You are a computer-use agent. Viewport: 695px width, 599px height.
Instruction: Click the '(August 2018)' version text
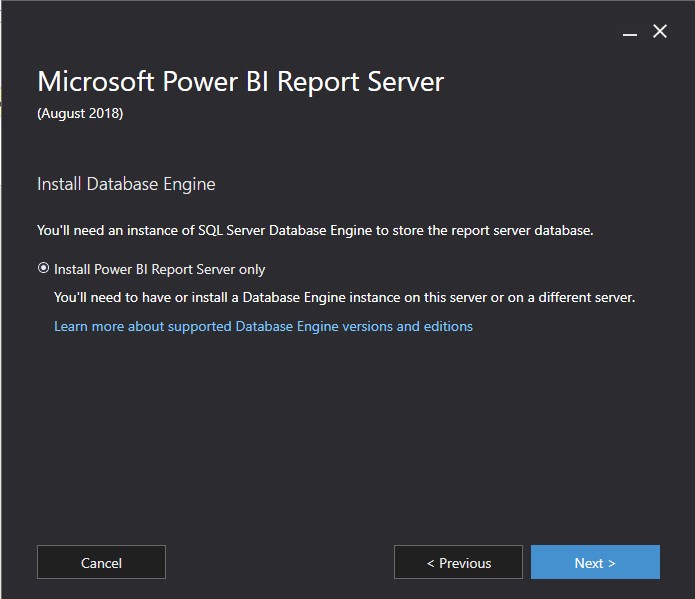(x=80, y=113)
